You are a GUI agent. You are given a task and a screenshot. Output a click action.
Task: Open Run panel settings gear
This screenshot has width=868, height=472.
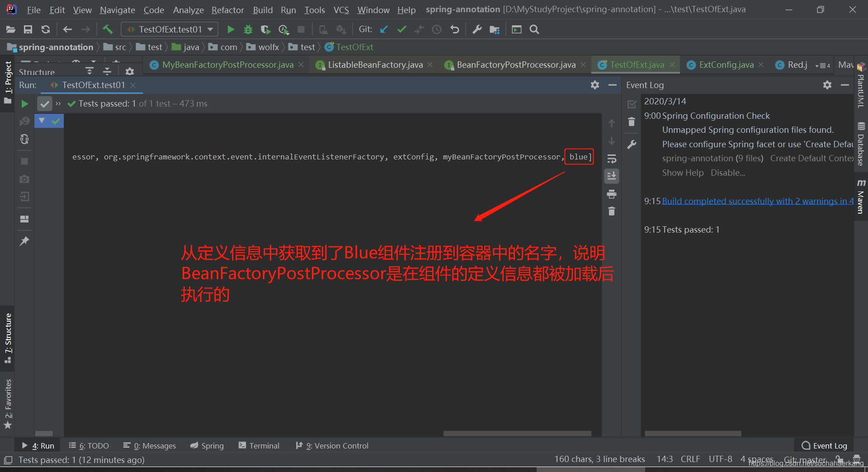tap(595, 85)
